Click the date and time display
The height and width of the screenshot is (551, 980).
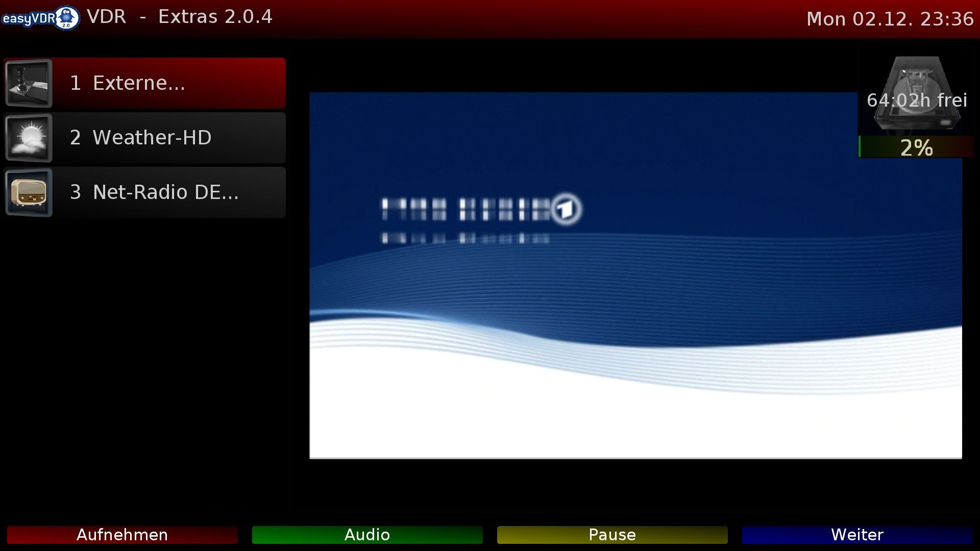[x=890, y=19]
